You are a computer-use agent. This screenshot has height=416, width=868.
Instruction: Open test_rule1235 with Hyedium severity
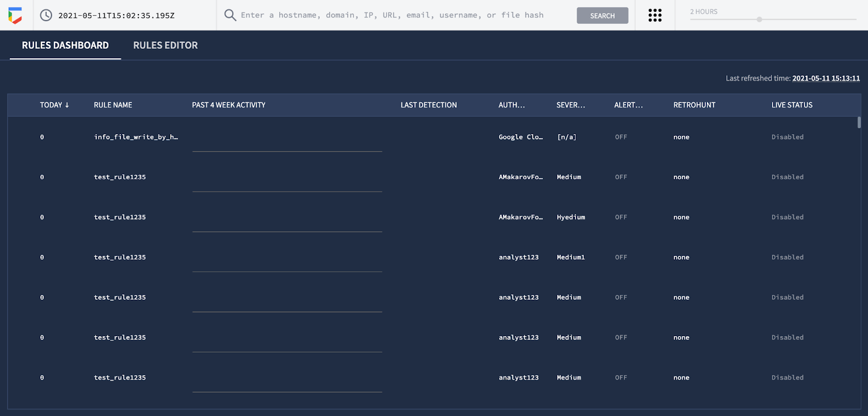[120, 217]
